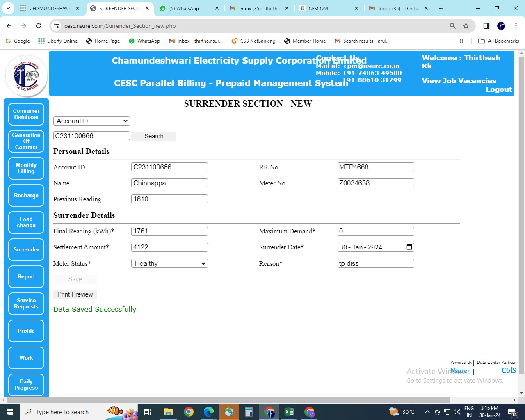Open Monthly Billing menu

click(26, 168)
